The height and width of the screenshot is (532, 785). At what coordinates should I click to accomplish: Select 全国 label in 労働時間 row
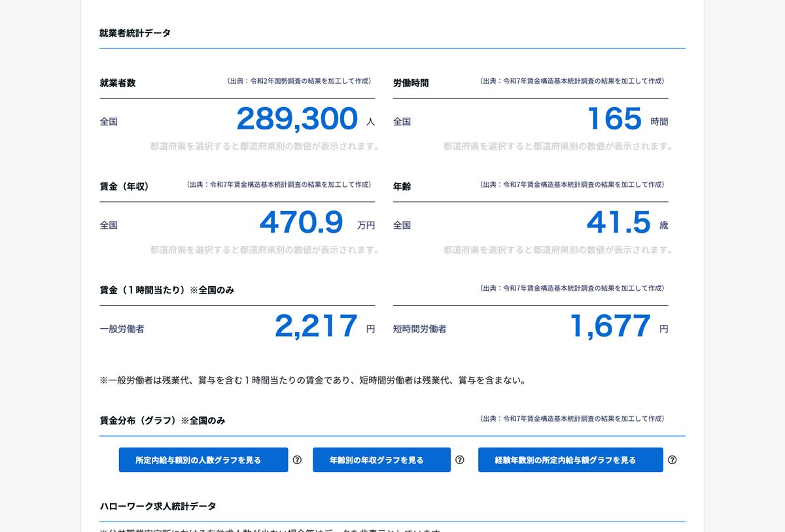point(402,122)
